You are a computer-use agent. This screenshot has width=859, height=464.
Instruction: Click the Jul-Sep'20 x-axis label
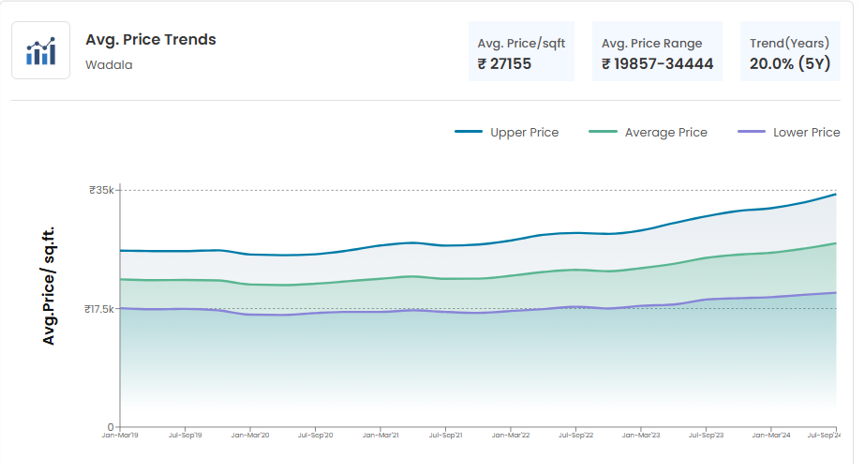(315, 435)
